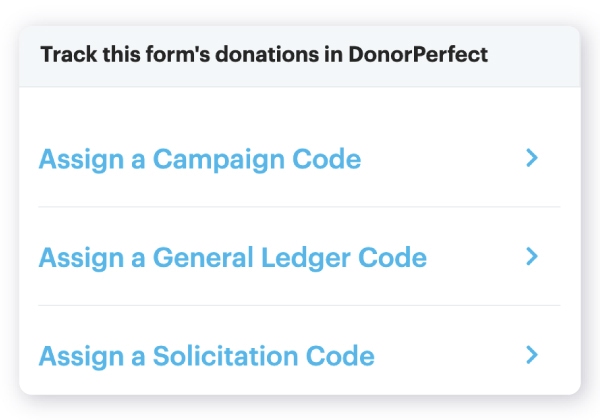This screenshot has width=600, height=420.
Task: Open Campaign Code via its right arrow
Action: (532, 158)
